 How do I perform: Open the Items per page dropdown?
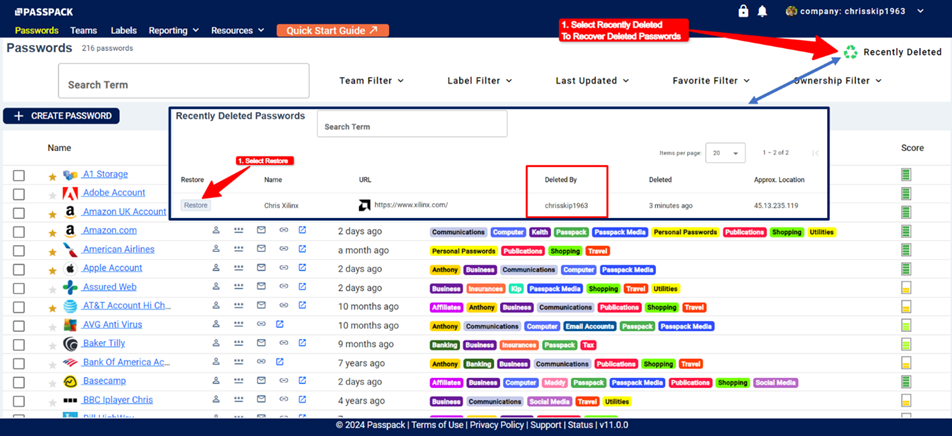pyautogui.click(x=726, y=153)
